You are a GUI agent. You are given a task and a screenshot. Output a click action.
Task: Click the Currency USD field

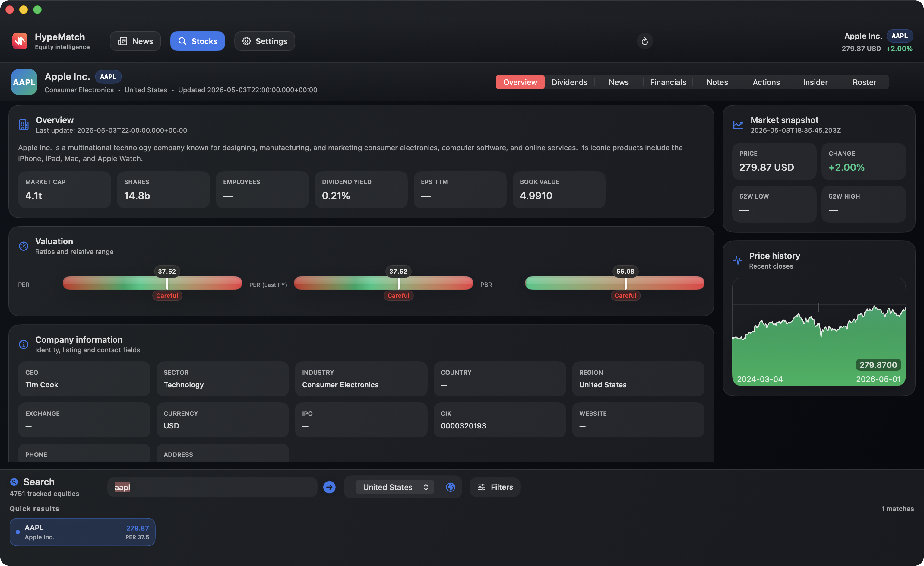click(222, 420)
